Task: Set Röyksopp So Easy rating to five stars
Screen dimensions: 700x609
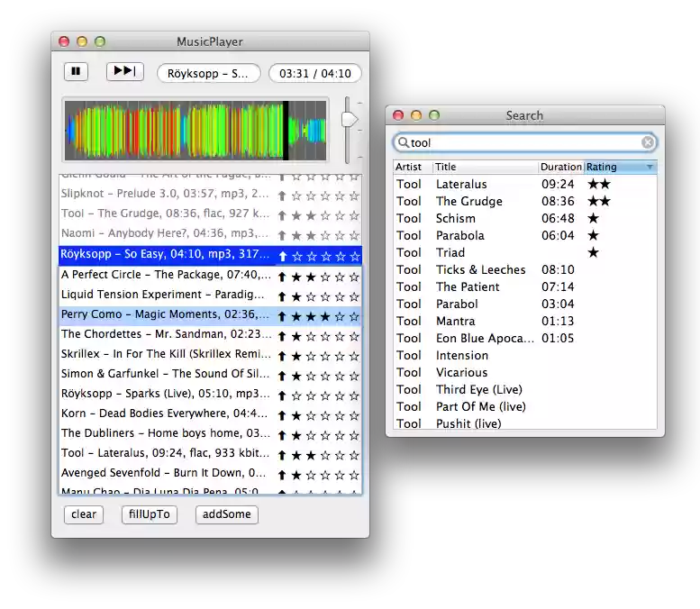Action: pos(354,256)
